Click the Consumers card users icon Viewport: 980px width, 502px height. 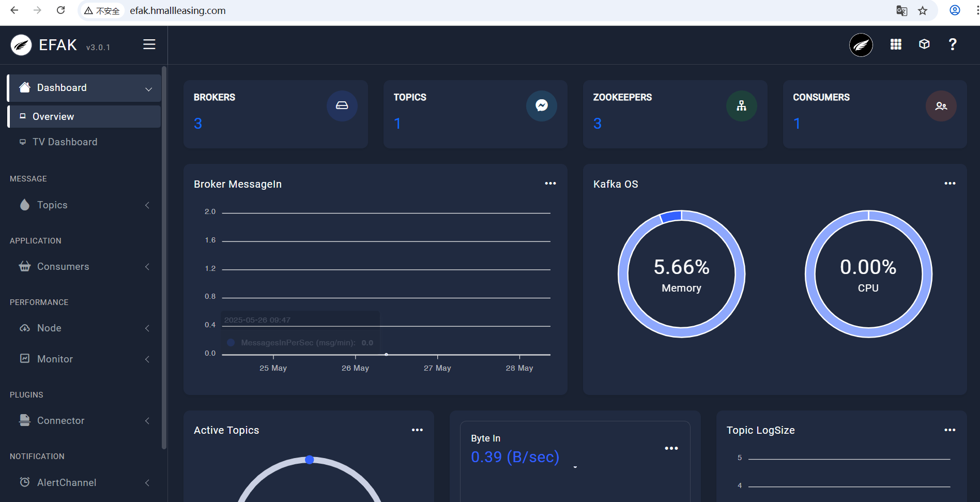coord(941,106)
